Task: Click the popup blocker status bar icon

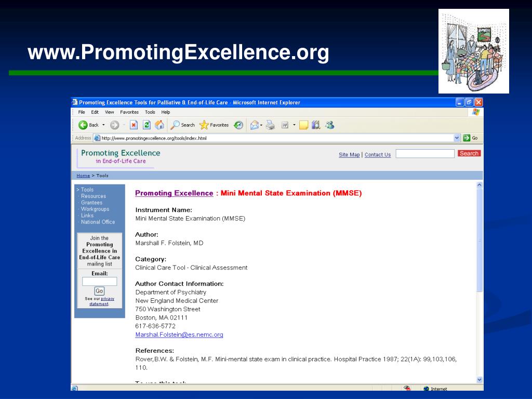Action: pyautogui.click(x=407, y=388)
